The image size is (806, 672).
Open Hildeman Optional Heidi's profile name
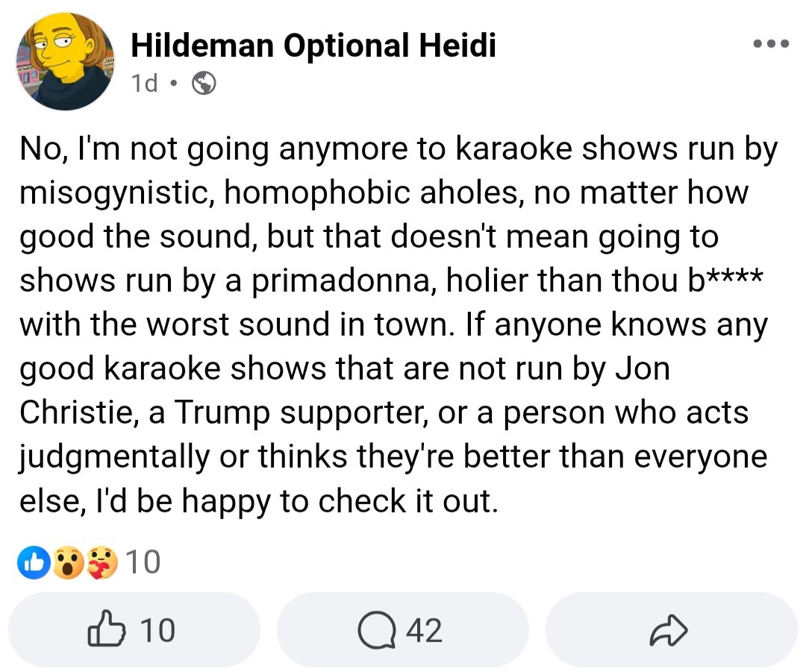[x=313, y=46]
